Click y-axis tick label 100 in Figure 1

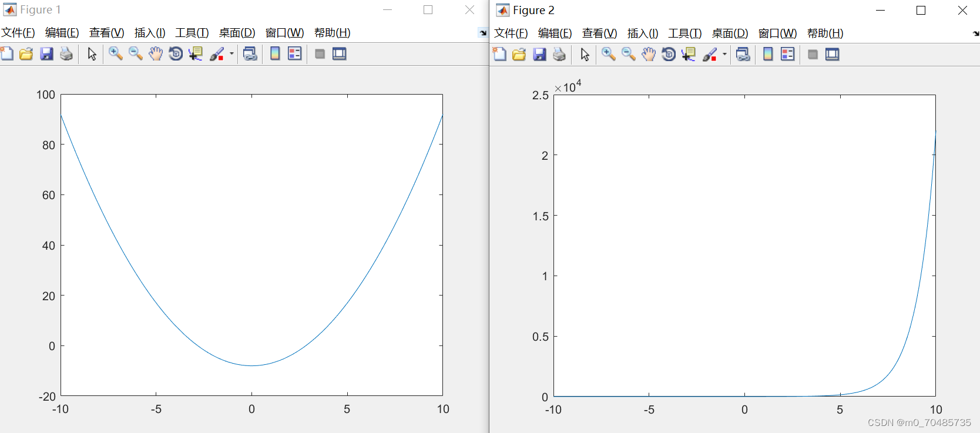(46, 95)
